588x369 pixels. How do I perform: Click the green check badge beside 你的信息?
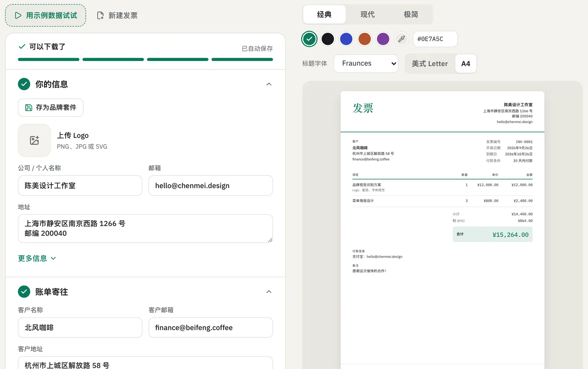24,84
